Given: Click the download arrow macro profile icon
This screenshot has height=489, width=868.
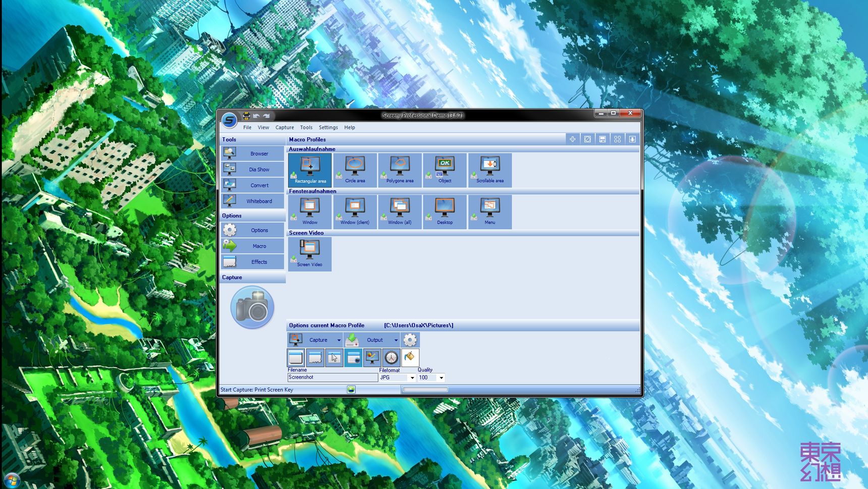Looking at the screenshot, I should (632, 139).
